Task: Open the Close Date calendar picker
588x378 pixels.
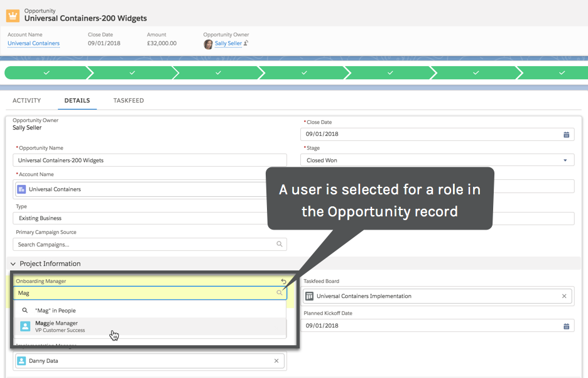Action: click(566, 134)
